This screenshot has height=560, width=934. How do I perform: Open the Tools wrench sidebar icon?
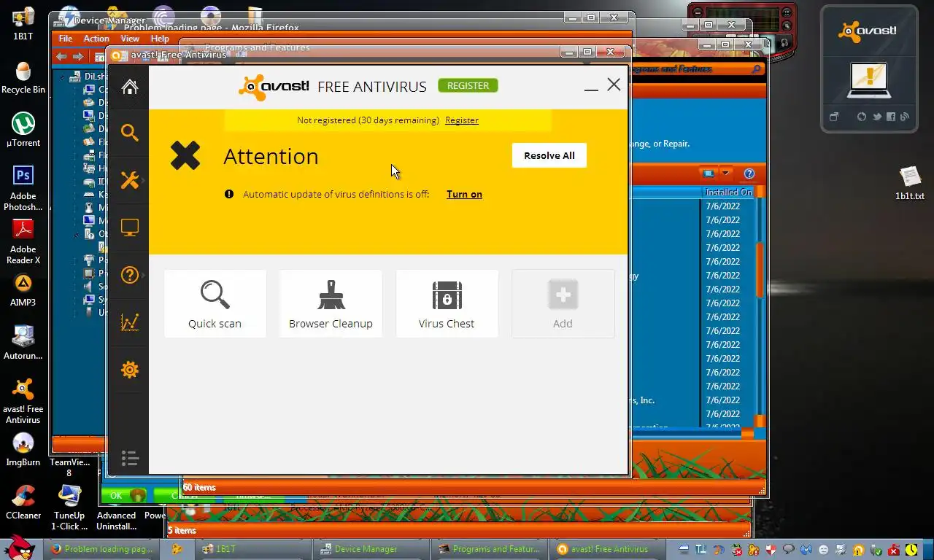pyautogui.click(x=130, y=180)
